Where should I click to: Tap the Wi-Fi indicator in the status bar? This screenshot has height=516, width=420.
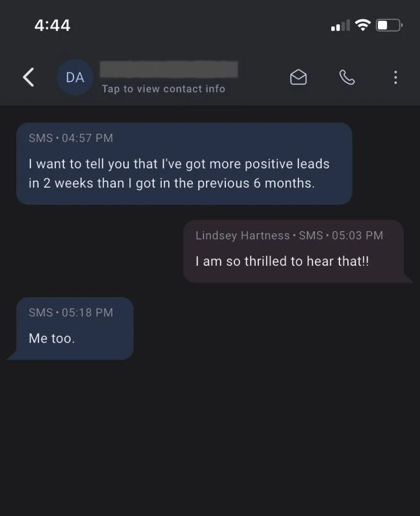(362, 25)
